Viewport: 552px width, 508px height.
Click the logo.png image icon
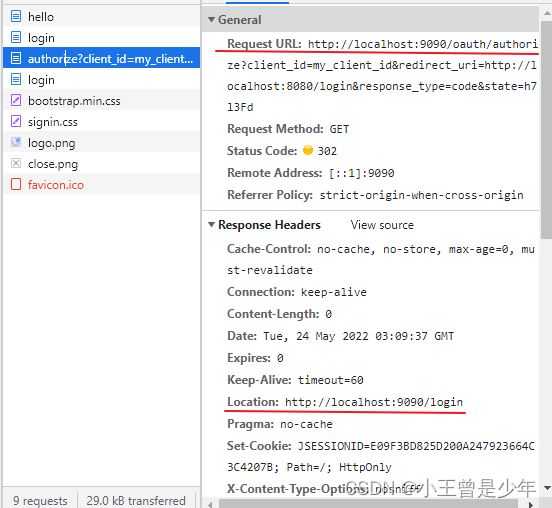pyautogui.click(x=16, y=142)
